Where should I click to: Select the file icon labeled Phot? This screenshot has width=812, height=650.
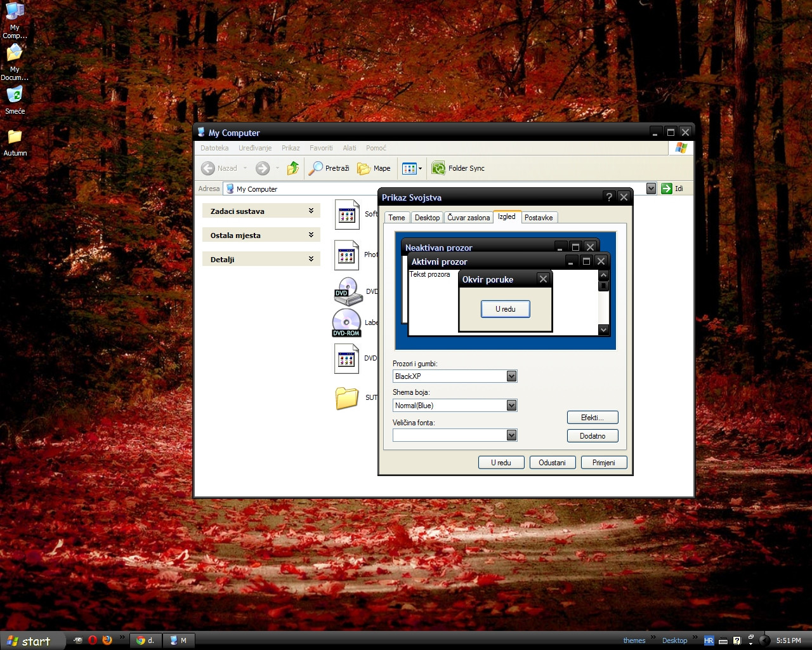tap(347, 255)
